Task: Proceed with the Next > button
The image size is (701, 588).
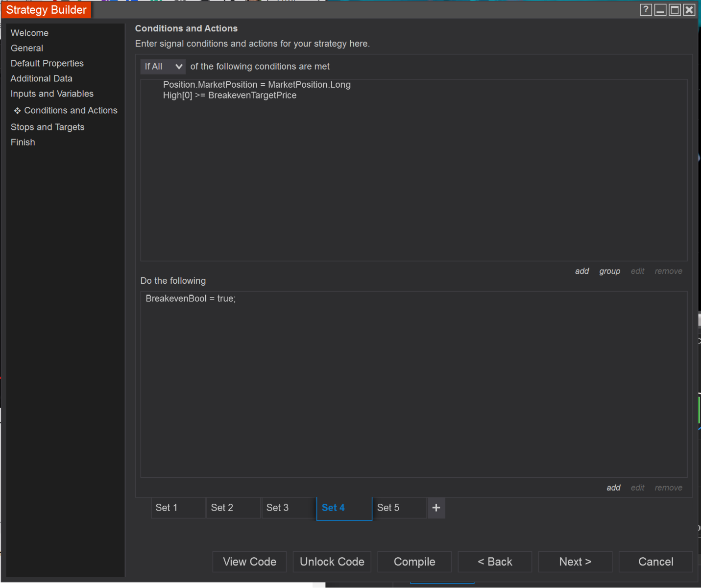Action: [x=575, y=562]
